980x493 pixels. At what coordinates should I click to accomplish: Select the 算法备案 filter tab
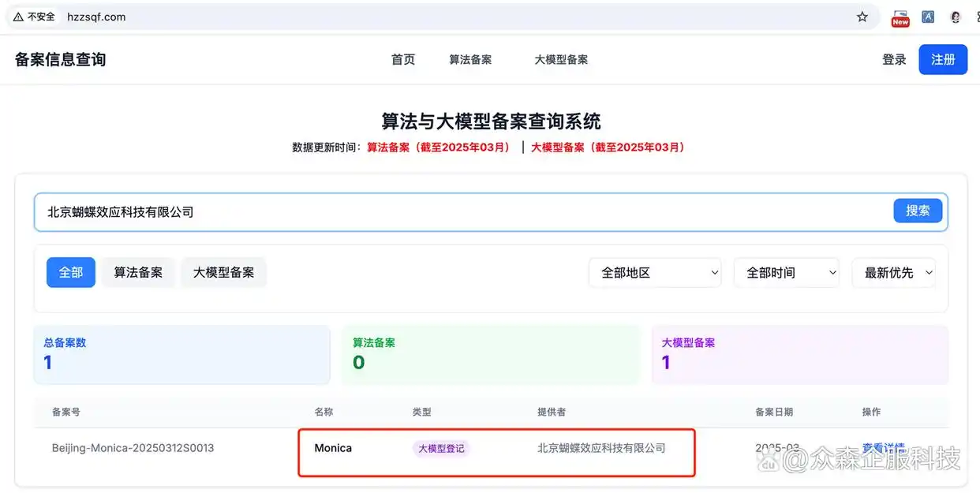pyautogui.click(x=138, y=272)
